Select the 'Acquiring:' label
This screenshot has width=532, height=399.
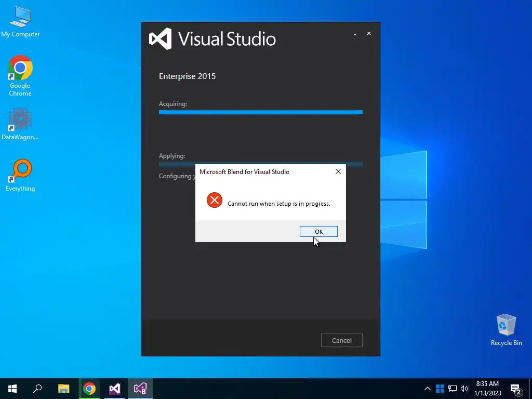tap(173, 104)
